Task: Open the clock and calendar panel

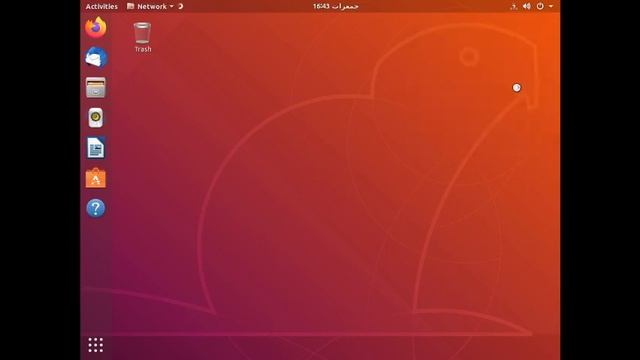Action: (x=336, y=6)
